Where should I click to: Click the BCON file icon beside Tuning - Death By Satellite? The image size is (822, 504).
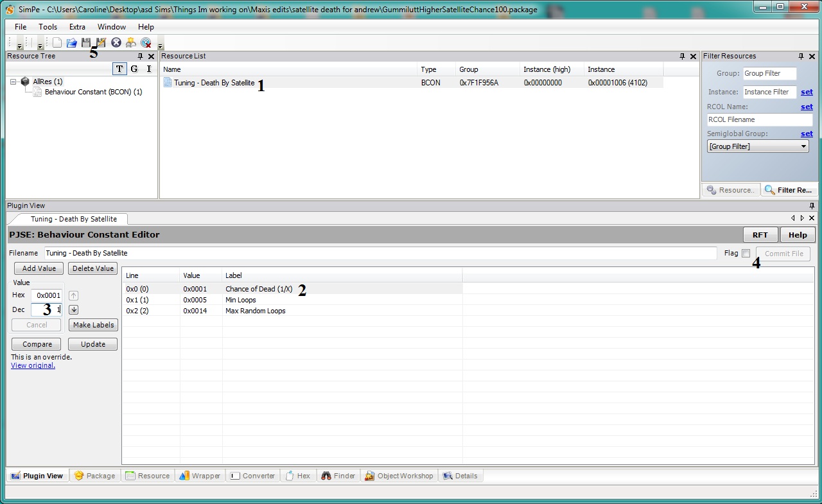click(x=168, y=82)
